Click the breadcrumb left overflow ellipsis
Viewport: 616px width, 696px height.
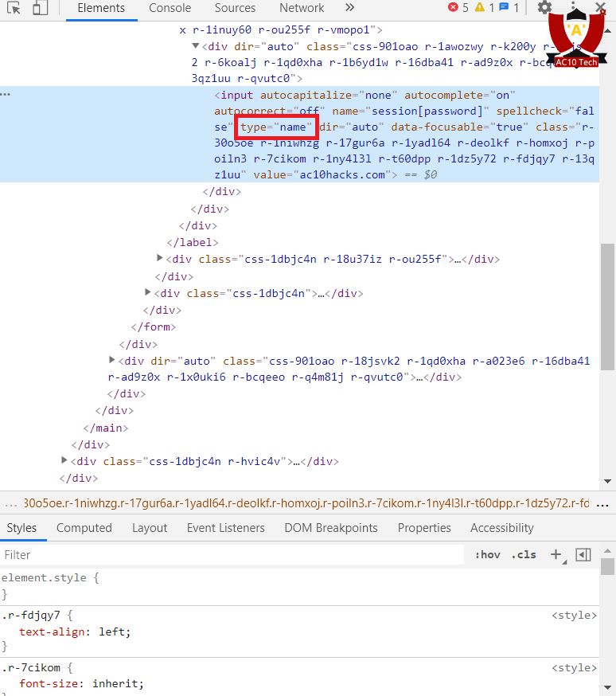pos(10,505)
